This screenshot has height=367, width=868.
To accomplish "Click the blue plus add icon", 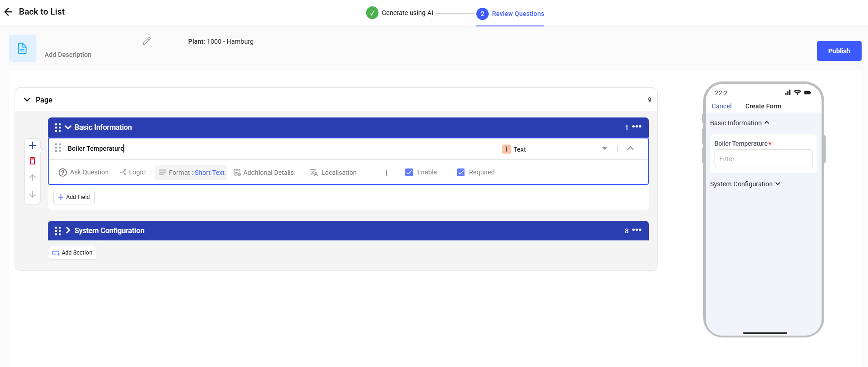I will click(32, 145).
